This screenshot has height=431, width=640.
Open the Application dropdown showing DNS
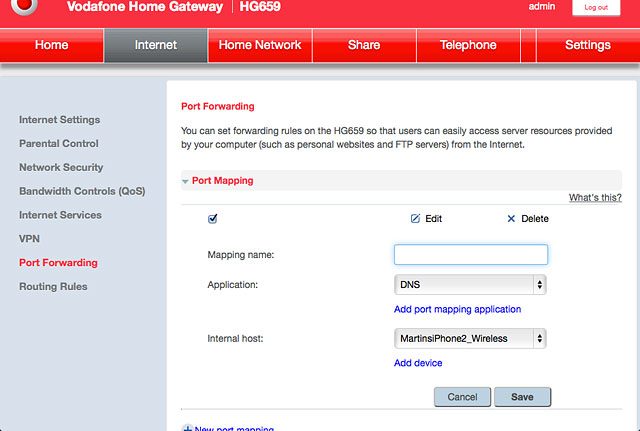pos(470,284)
